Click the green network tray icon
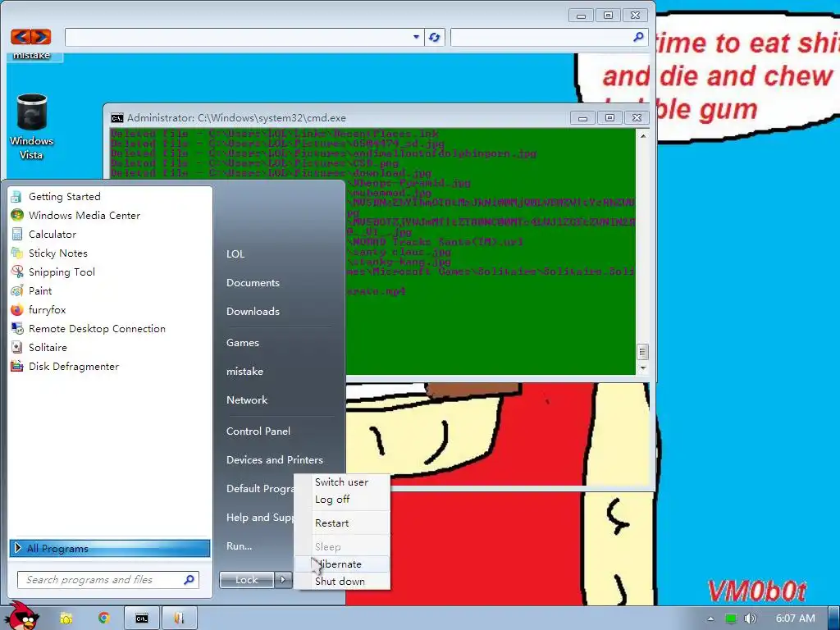840x630 pixels. pyautogui.click(x=730, y=619)
